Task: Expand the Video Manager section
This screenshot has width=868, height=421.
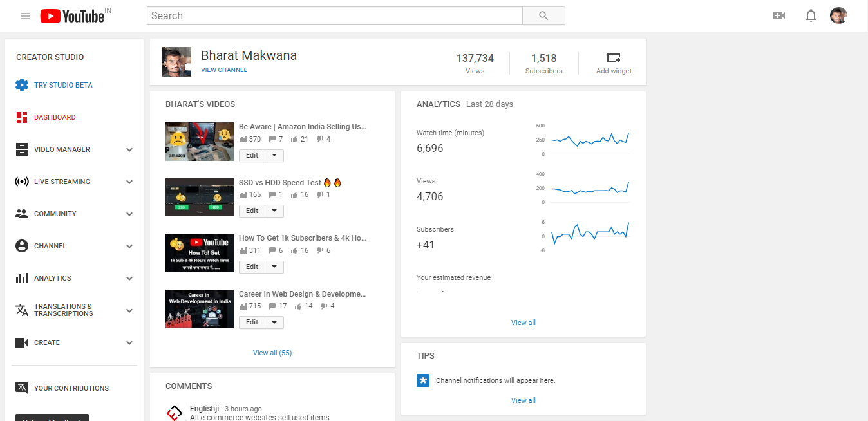Action: (129, 149)
